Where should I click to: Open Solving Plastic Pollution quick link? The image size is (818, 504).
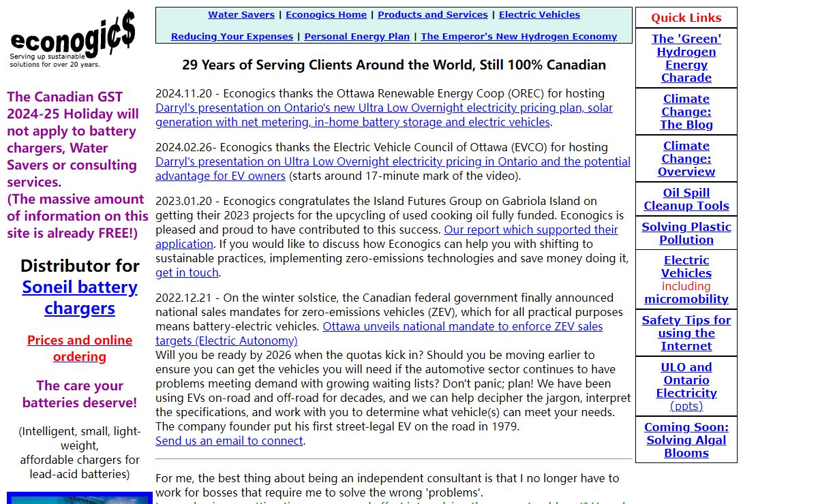tap(686, 233)
